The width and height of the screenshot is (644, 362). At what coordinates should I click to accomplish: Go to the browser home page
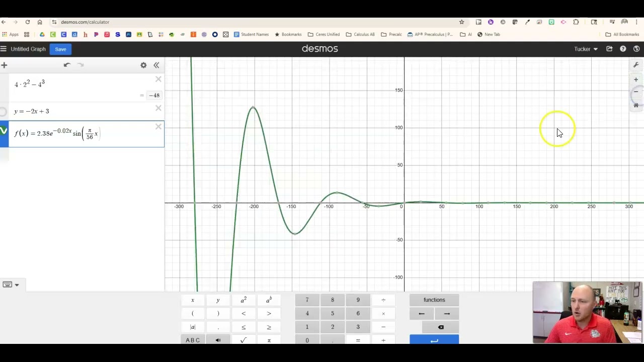coord(40,22)
